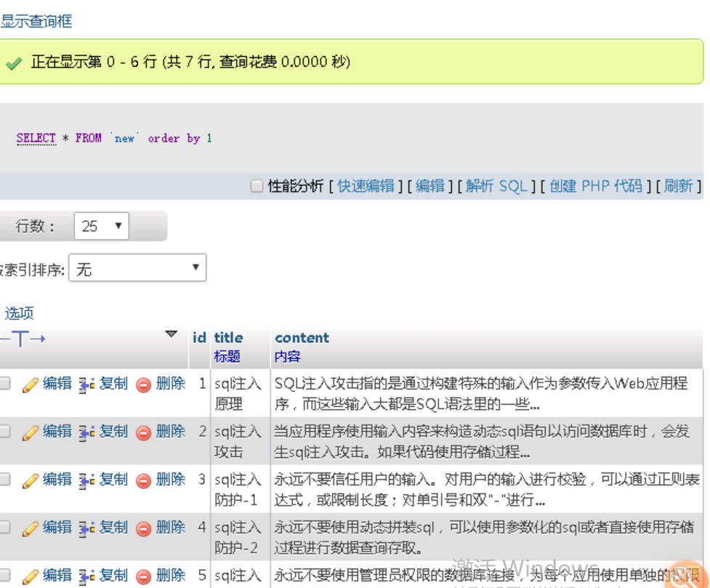The image size is (710, 588).
Task: Click the copy icon for row 4
Action: [x=86, y=528]
